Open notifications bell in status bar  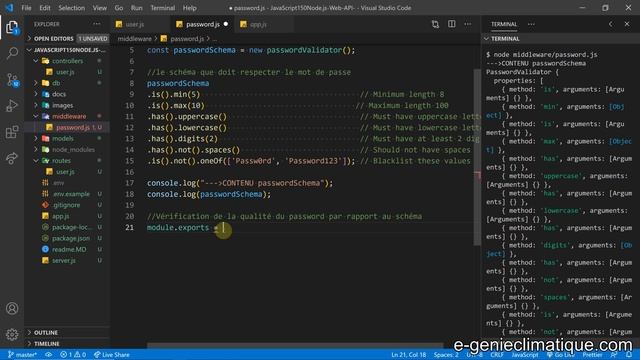[x=629, y=355]
